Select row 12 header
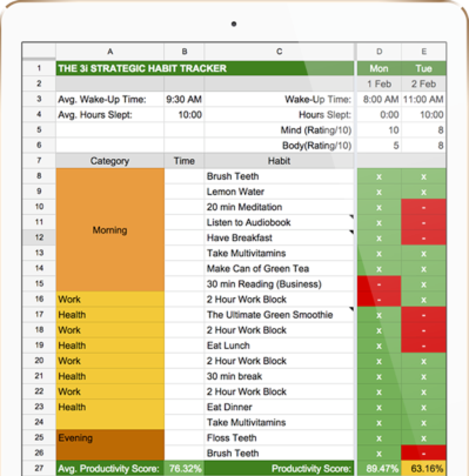The height and width of the screenshot is (476, 469). pyautogui.click(x=39, y=237)
